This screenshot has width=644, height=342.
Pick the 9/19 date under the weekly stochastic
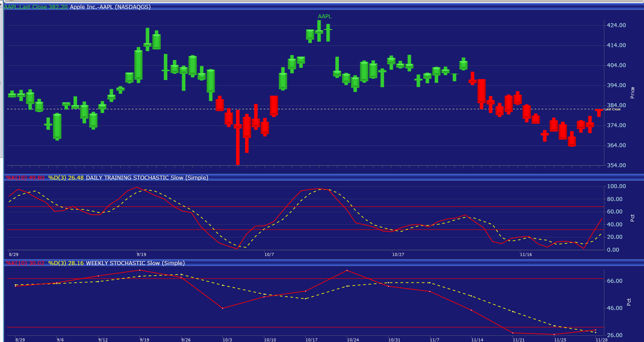point(144,340)
